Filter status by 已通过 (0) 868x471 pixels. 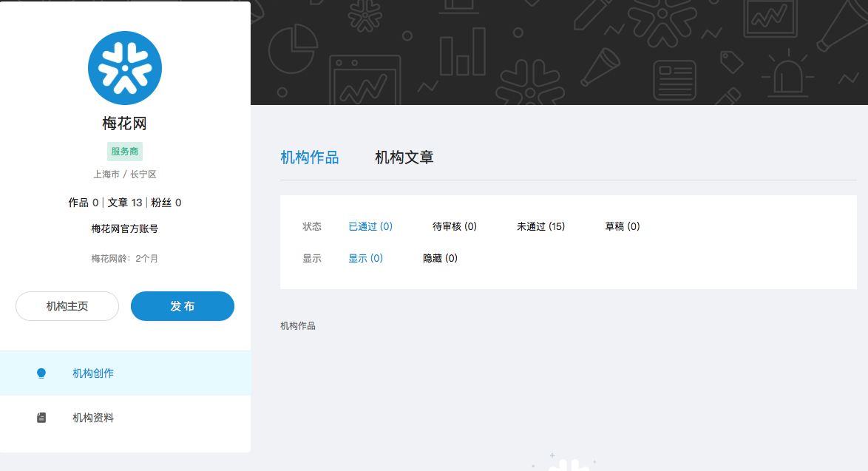(370, 226)
